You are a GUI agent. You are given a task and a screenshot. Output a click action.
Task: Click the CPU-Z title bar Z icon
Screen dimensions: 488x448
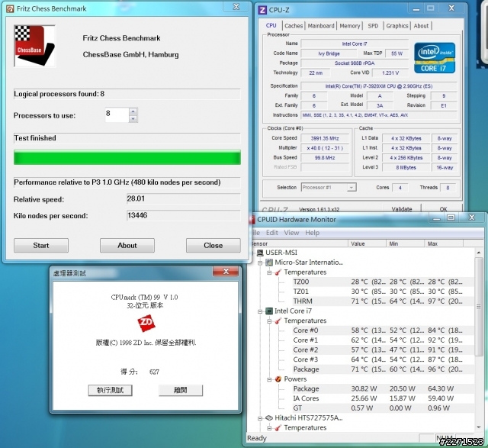point(262,10)
